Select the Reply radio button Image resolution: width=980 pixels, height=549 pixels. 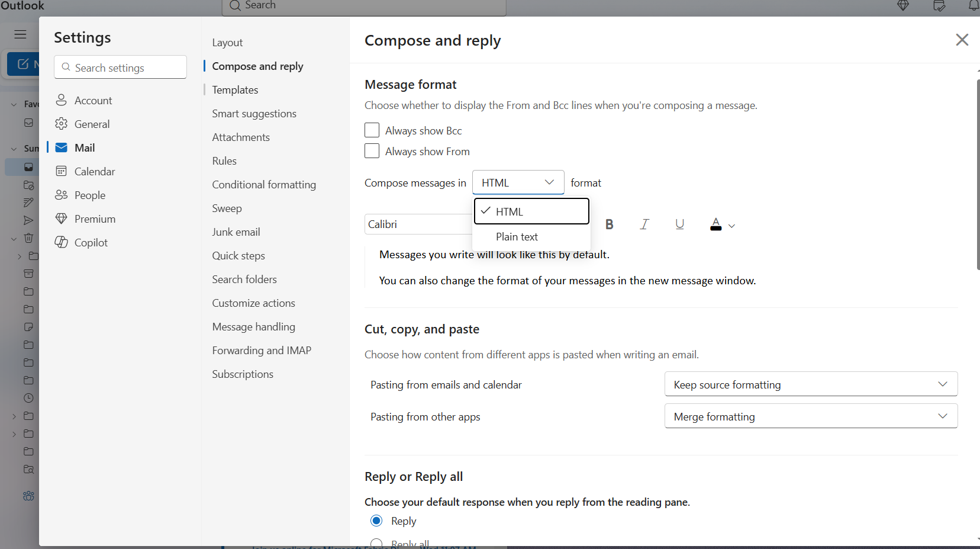[x=377, y=521]
